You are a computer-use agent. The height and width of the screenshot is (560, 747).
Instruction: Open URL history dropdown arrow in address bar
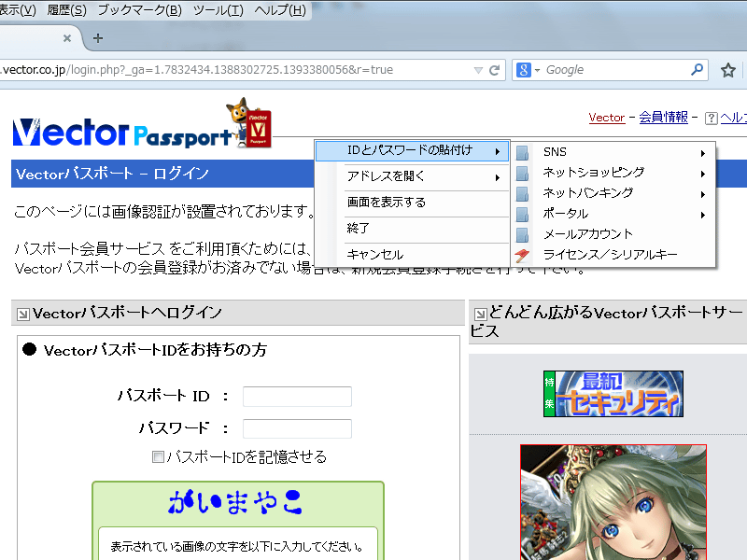click(x=479, y=70)
